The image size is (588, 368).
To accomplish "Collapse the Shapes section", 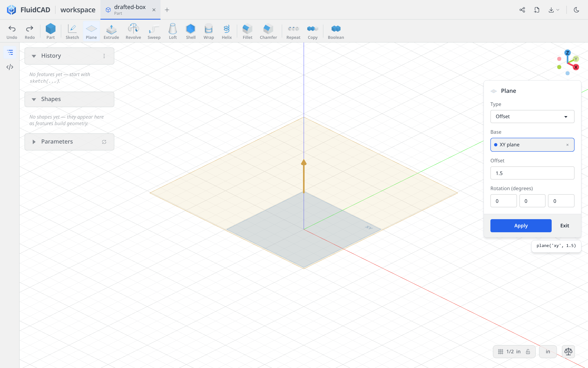I will (34, 99).
